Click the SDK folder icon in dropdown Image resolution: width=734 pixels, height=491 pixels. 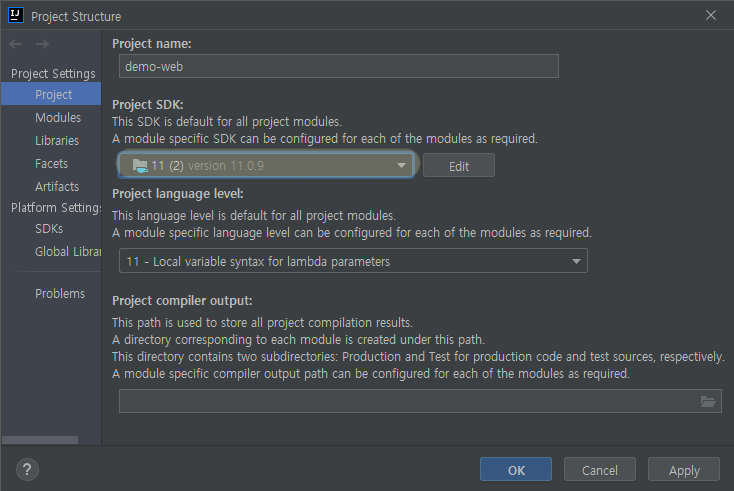(x=140, y=166)
